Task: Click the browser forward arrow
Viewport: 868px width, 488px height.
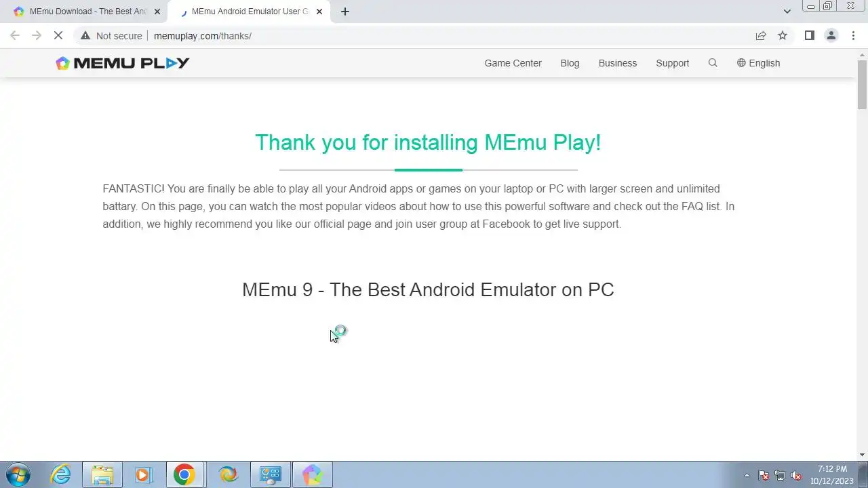Action: (x=37, y=35)
